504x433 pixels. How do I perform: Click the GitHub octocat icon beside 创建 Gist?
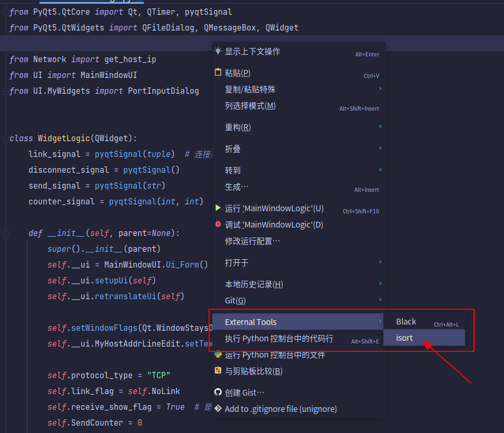click(218, 392)
